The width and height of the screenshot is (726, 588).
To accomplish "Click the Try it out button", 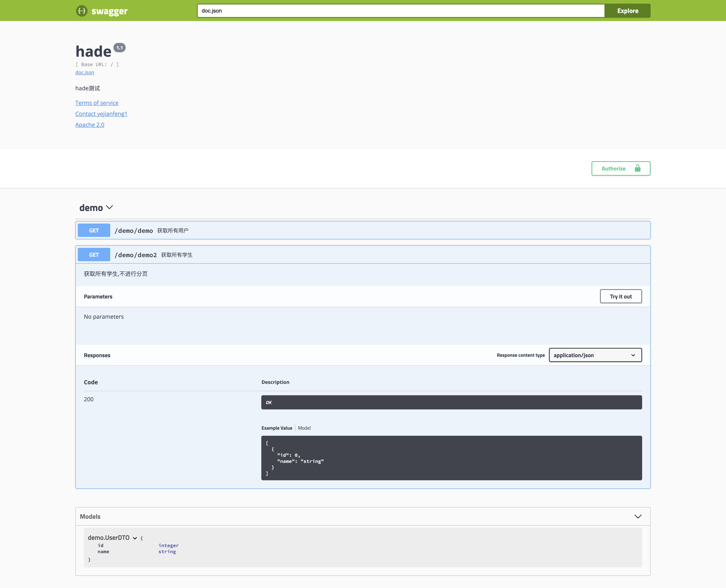I will pos(621,296).
